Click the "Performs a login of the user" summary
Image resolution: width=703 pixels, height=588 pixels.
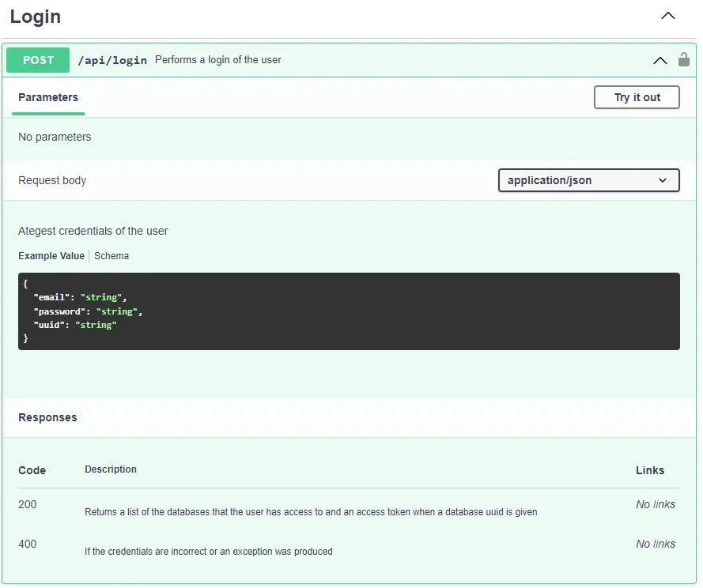[218, 60]
